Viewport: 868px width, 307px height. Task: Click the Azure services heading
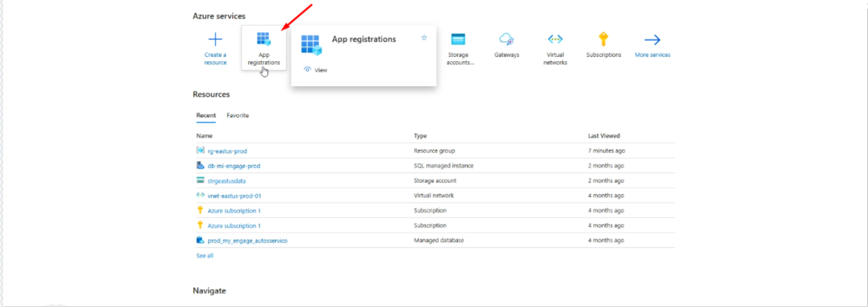[219, 16]
